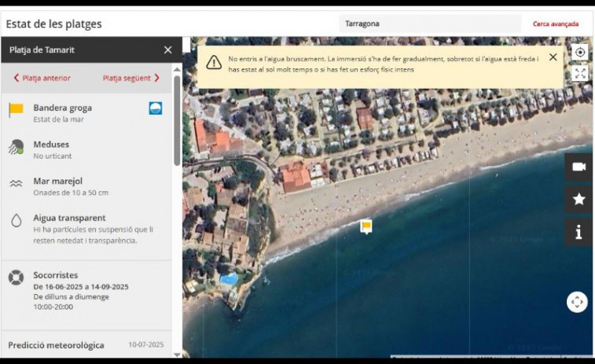This screenshot has width=595, height=364.
Task: Click the warning triangle icon in banner
Action: 214,62
